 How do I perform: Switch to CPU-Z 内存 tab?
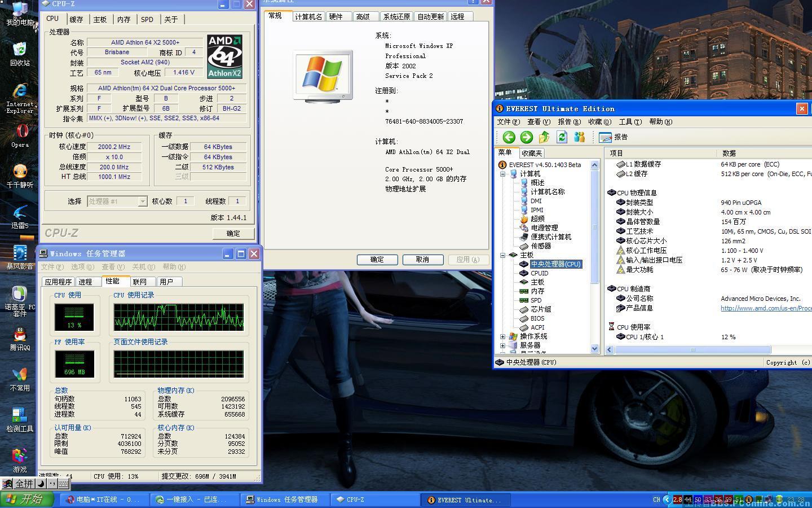(x=124, y=19)
